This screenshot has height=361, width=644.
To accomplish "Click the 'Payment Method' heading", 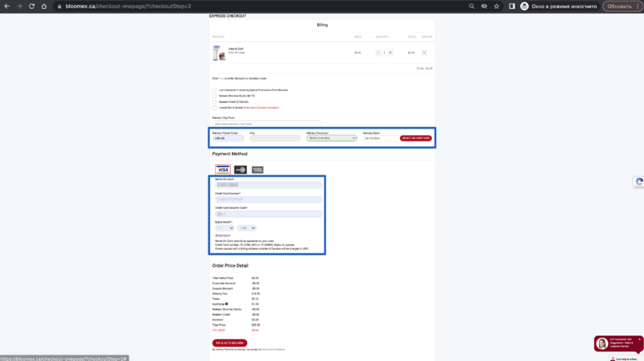I will [229, 154].
